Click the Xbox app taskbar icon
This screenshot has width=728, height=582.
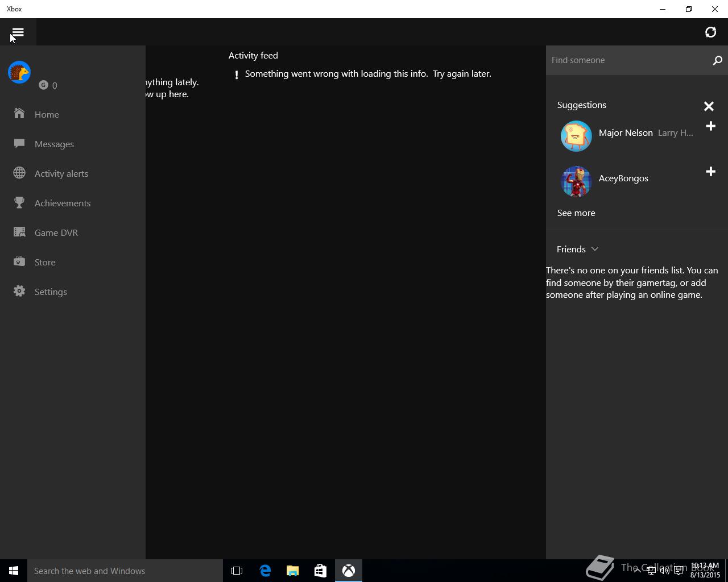(349, 571)
